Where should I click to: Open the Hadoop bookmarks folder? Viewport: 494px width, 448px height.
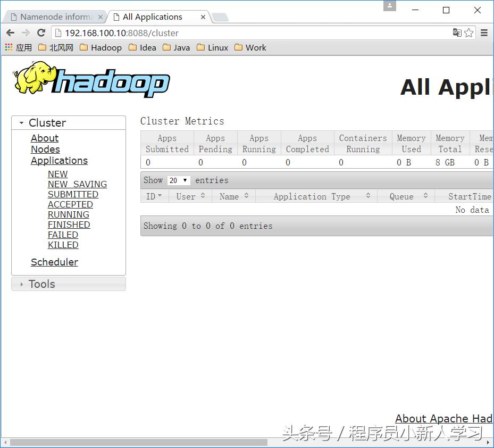click(101, 47)
